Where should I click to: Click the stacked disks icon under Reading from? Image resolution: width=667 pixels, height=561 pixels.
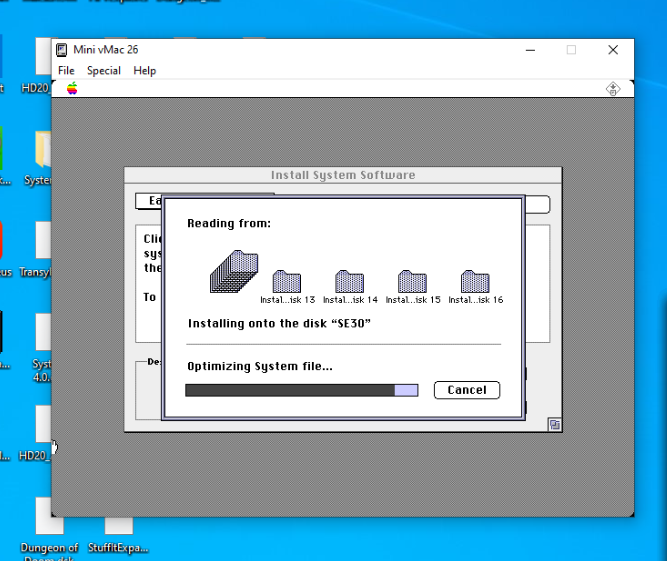pos(234,271)
